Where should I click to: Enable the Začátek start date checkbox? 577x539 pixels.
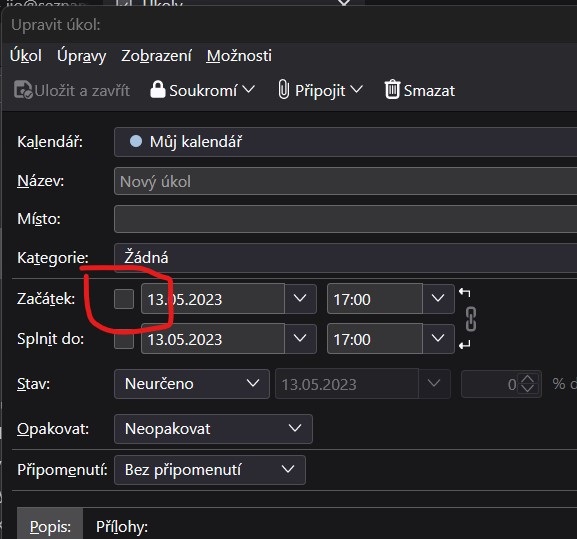pyautogui.click(x=124, y=299)
